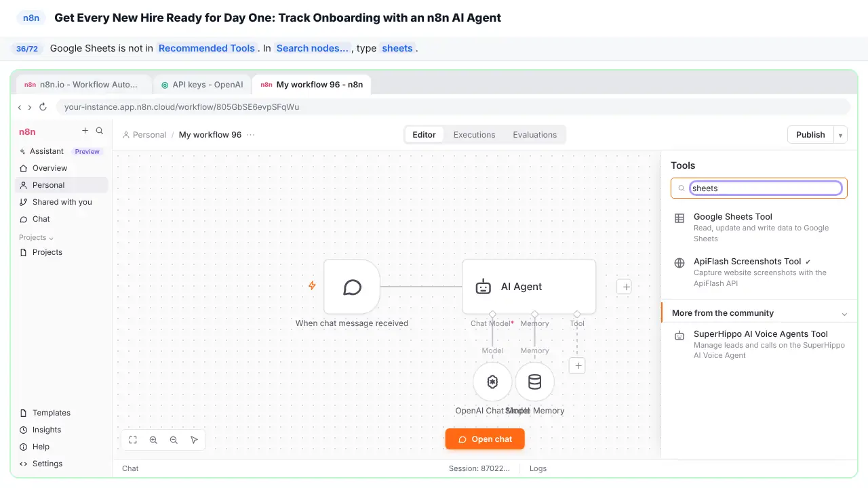
Task: Switch to the Editor tab
Action: (424, 135)
